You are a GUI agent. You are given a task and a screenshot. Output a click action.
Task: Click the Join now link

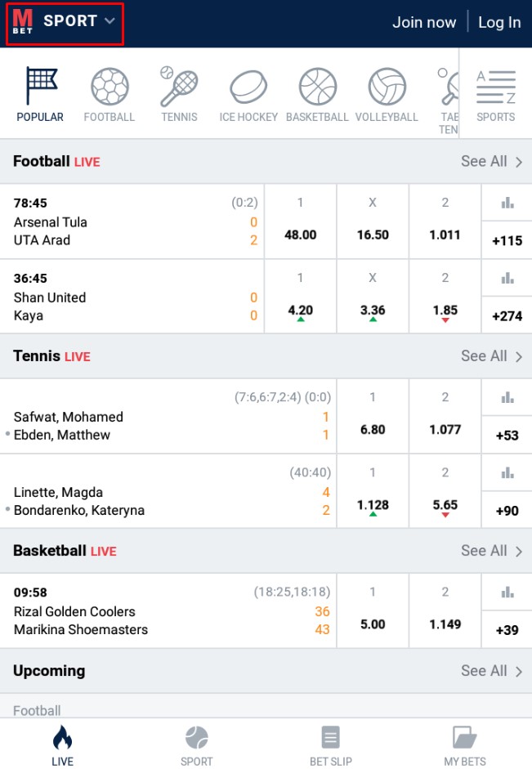coord(424,22)
